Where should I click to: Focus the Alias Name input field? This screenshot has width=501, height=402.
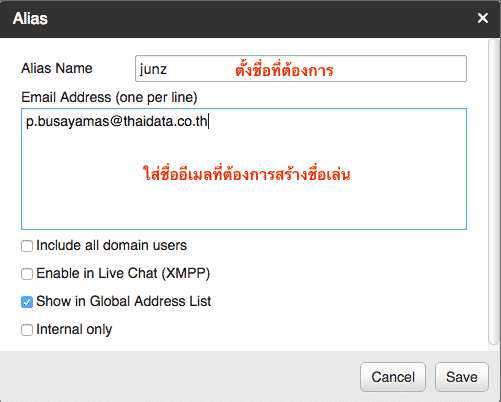click(x=301, y=69)
